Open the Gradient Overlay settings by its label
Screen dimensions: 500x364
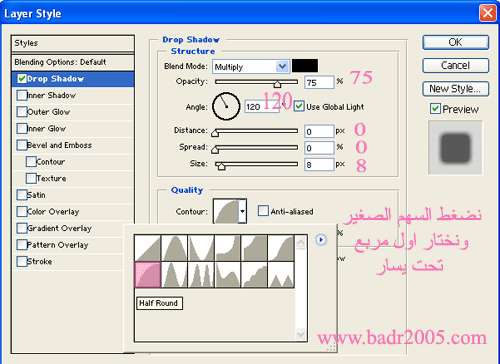(x=59, y=228)
